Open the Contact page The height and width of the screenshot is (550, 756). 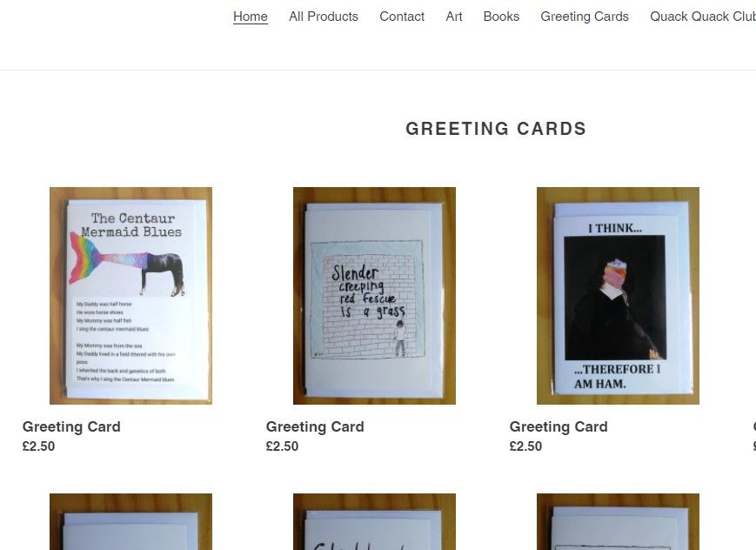[402, 17]
